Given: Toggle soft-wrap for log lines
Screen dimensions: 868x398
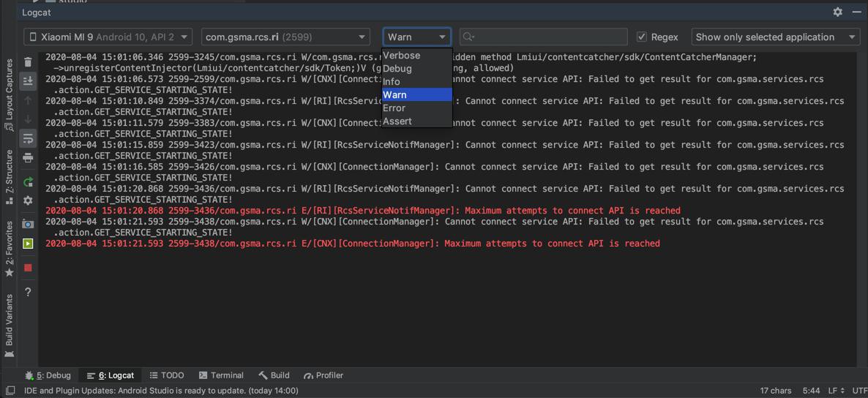Looking at the screenshot, I should click(28, 138).
